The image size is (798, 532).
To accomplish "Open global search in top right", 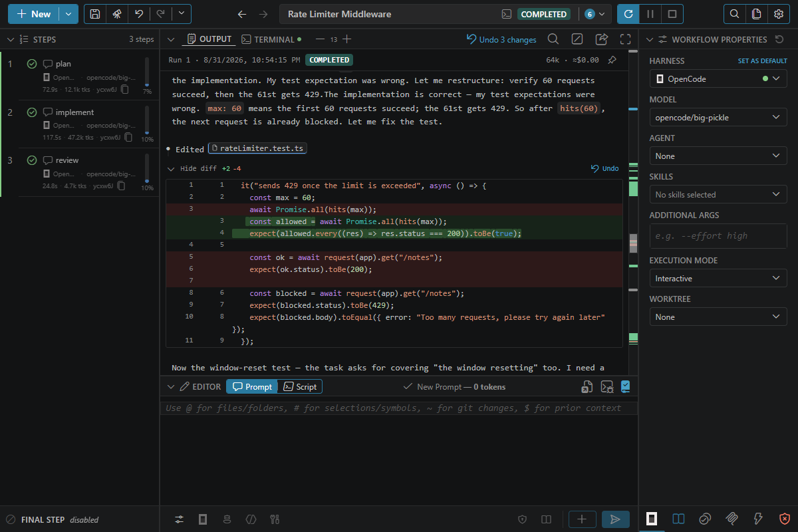I will coord(734,14).
